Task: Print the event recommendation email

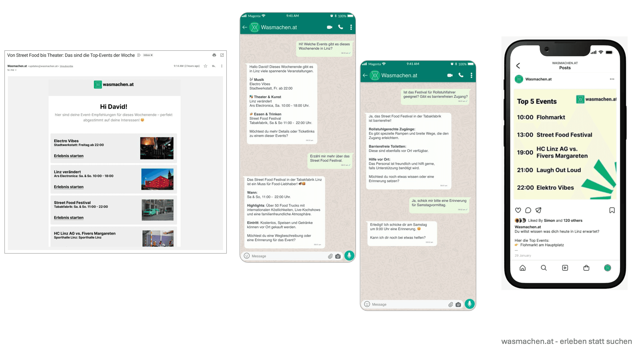Action: coord(214,55)
